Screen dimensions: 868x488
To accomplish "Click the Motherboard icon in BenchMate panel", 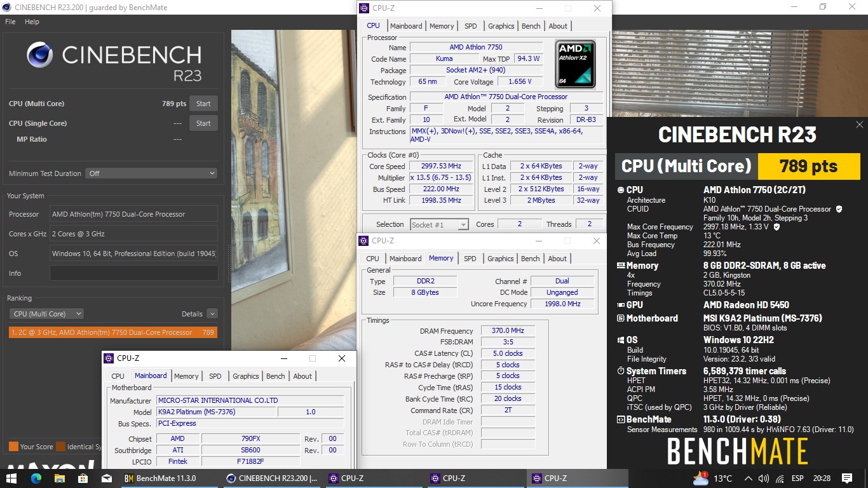I will [x=620, y=318].
